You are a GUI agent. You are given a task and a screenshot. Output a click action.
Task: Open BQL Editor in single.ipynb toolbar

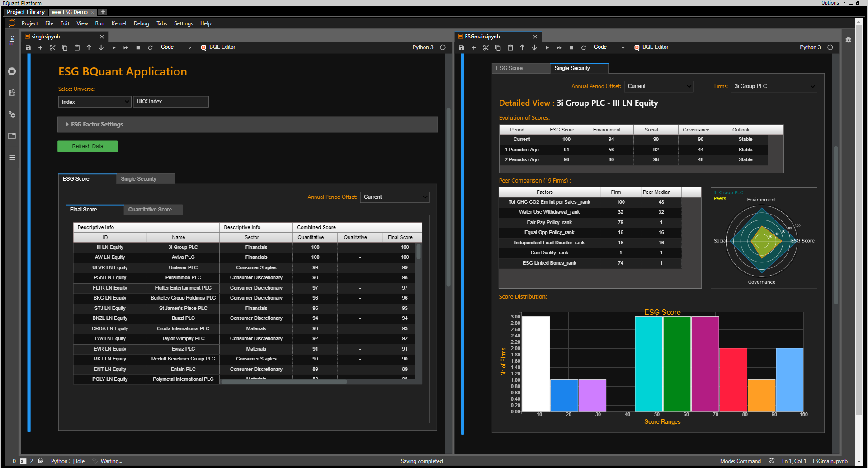click(x=218, y=47)
